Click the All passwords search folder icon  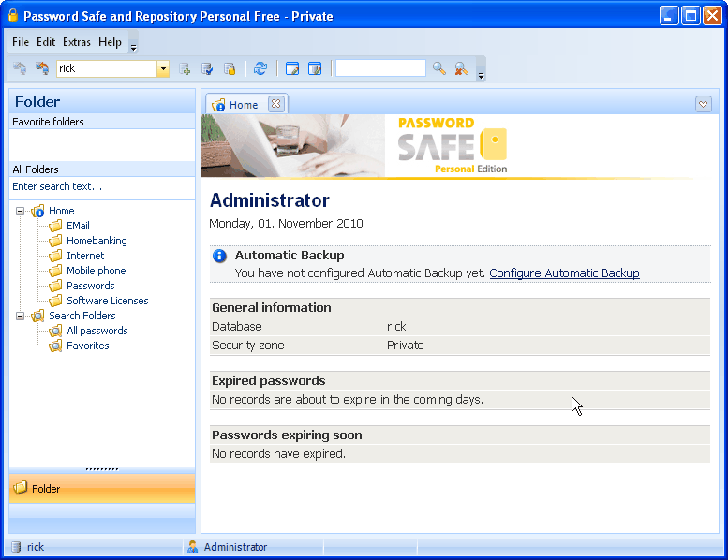[55, 331]
